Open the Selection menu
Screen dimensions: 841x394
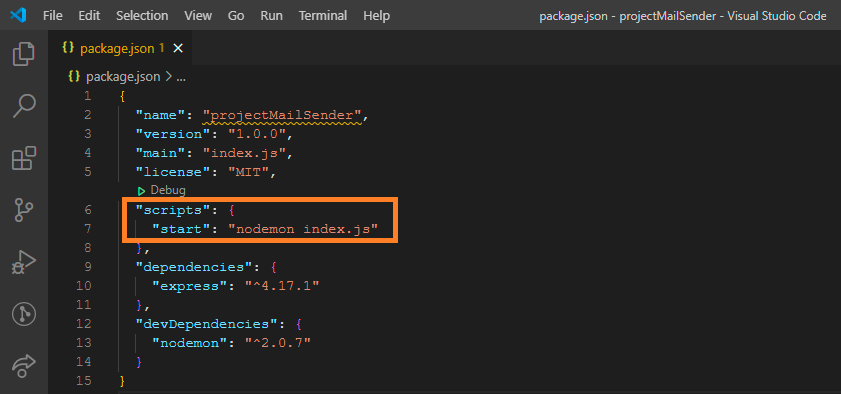142,16
